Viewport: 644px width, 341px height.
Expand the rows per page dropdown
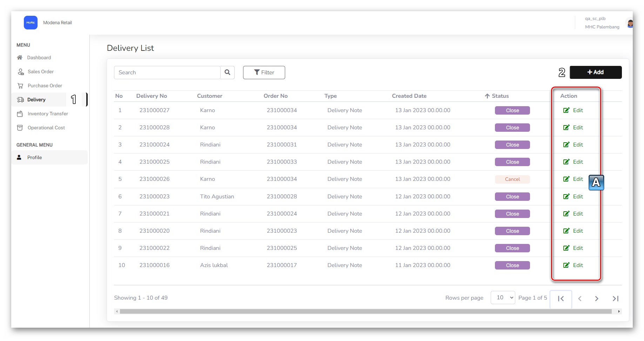pyautogui.click(x=503, y=298)
